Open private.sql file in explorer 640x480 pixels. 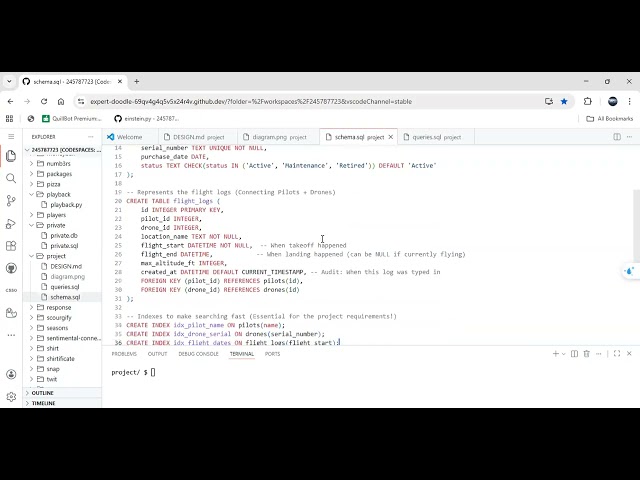point(62,246)
